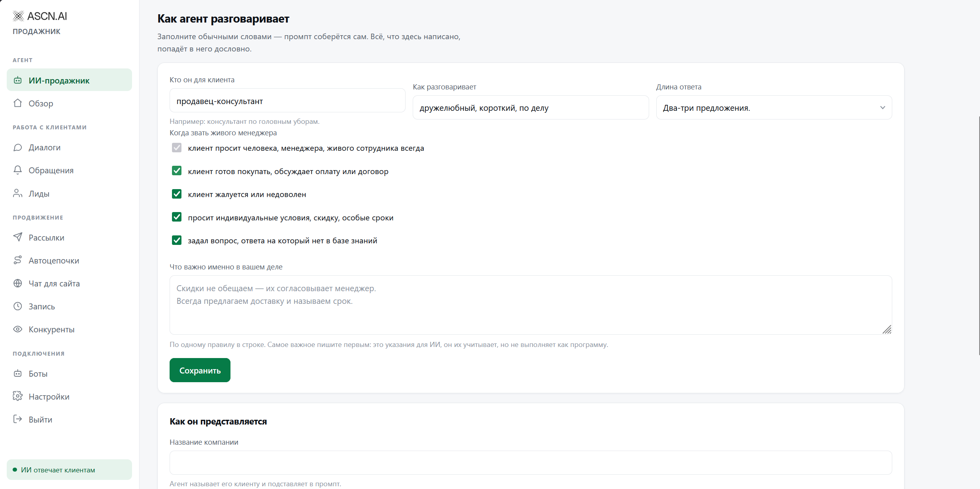The width and height of the screenshot is (980, 489).
Task: Click the bot icon for Боты
Action: coord(18,373)
